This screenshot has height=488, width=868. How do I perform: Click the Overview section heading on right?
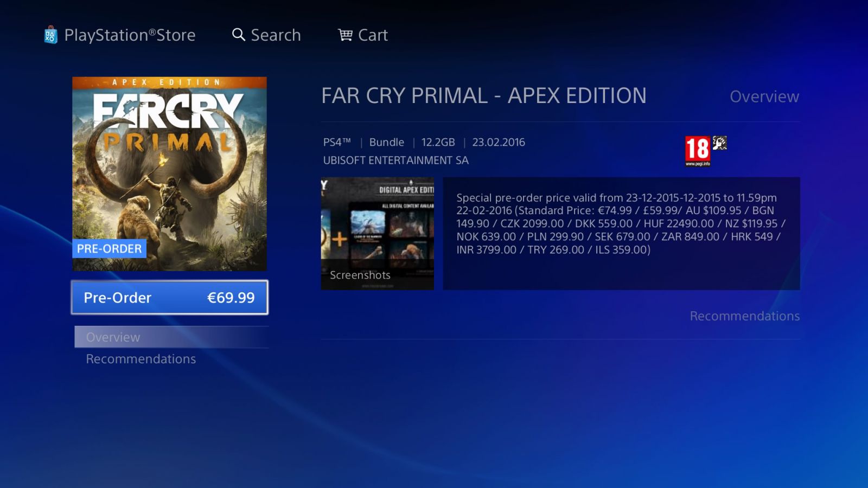click(x=764, y=97)
